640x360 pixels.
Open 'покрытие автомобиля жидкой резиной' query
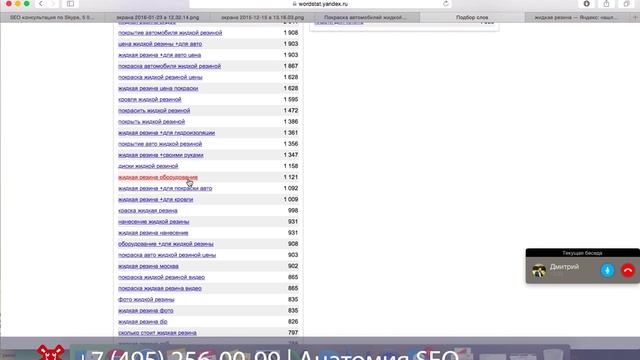pos(170,33)
